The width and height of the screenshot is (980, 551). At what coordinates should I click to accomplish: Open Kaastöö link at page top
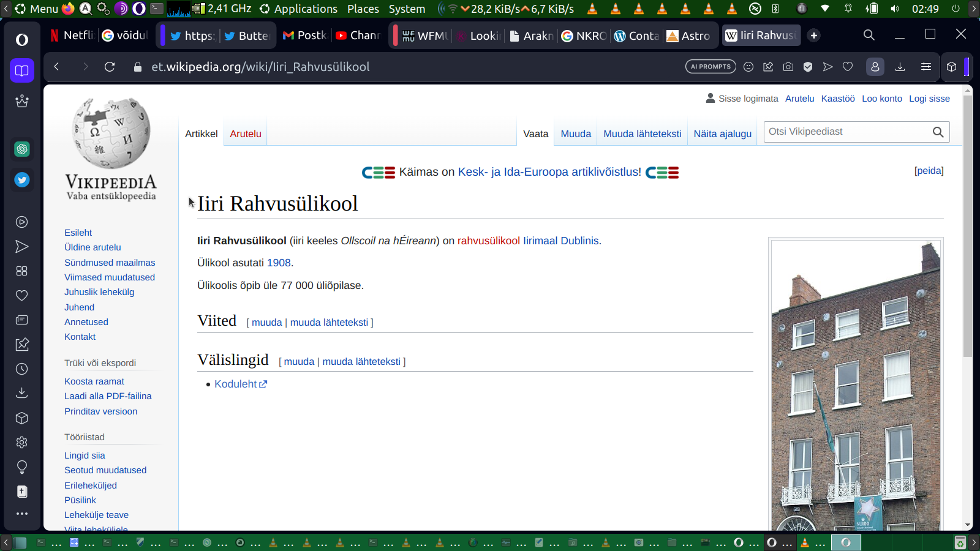pyautogui.click(x=838, y=99)
